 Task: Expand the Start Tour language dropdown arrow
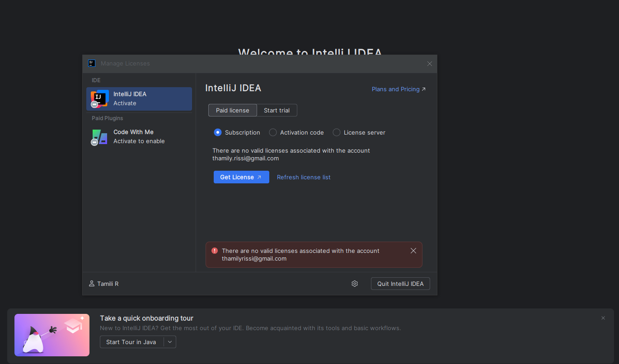[170, 342]
